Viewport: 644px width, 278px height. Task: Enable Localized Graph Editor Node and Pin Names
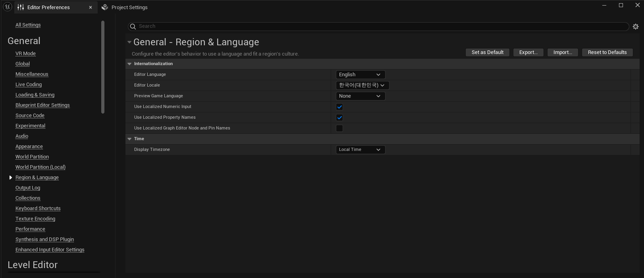click(x=339, y=128)
